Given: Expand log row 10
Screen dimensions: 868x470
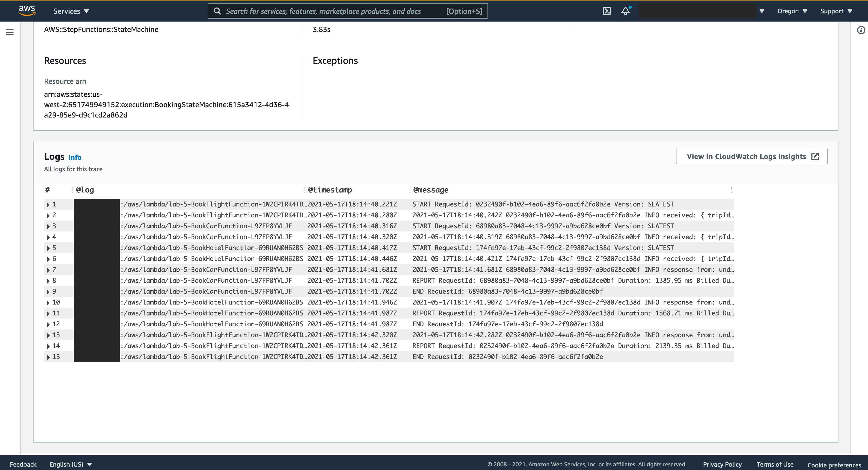Looking at the screenshot, I should [x=48, y=302].
